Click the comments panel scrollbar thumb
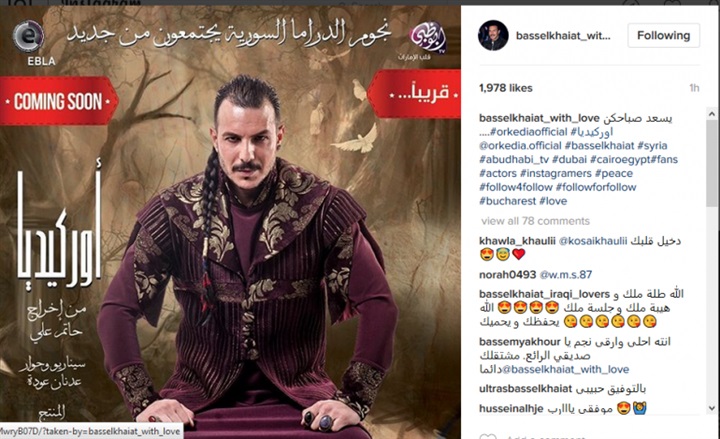This screenshot has height=439, width=720. pos(712,163)
